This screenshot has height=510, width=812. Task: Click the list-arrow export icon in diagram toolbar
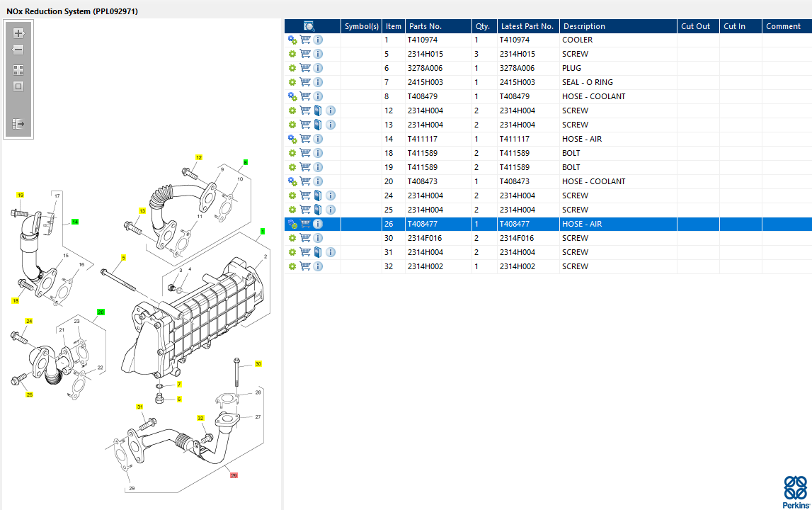pos(18,124)
